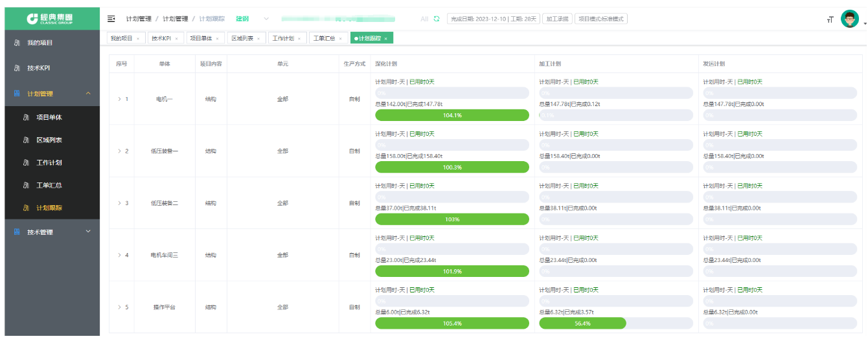
Task: Collapse the sidebar with the hamburger icon
Action: (x=111, y=19)
